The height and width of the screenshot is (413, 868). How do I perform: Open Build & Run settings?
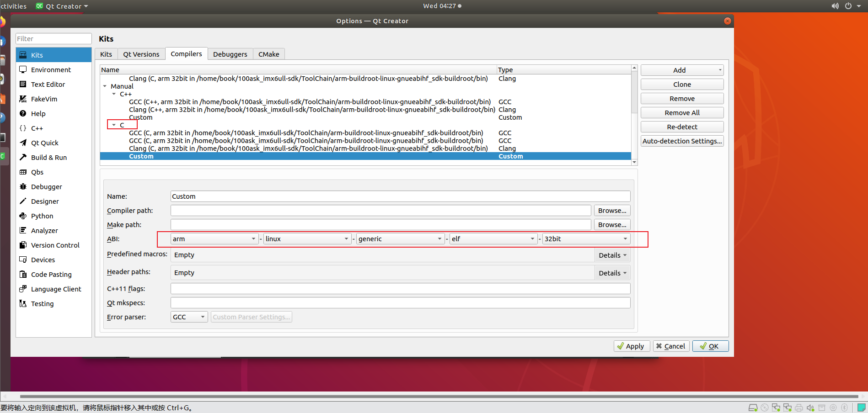49,157
